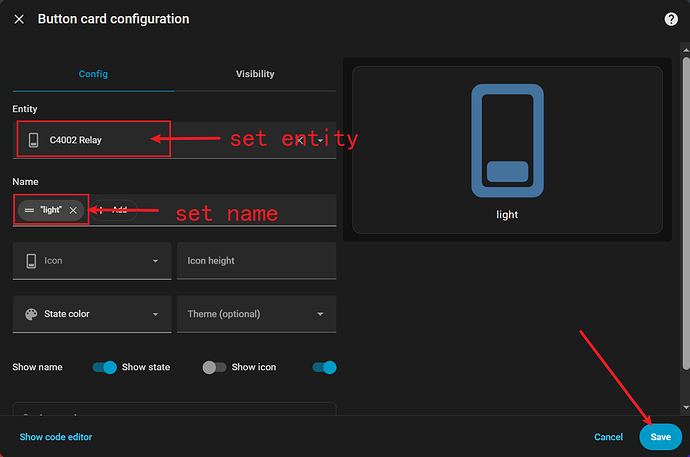The width and height of the screenshot is (690, 457).
Task: Remove the "light" name chip
Action: [x=73, y=210]
